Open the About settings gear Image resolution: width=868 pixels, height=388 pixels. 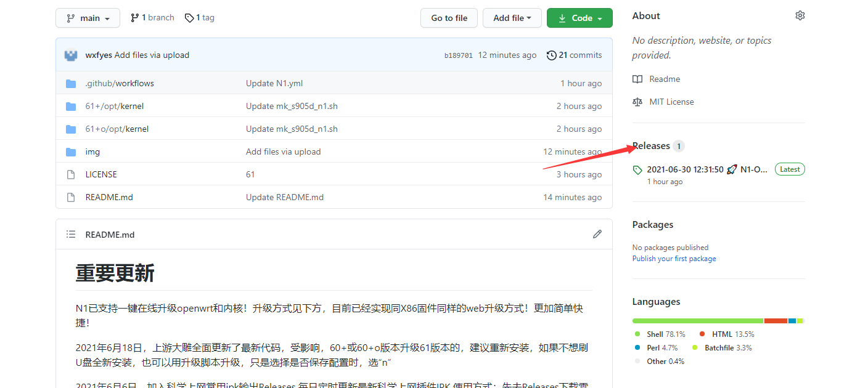point(800,15)
